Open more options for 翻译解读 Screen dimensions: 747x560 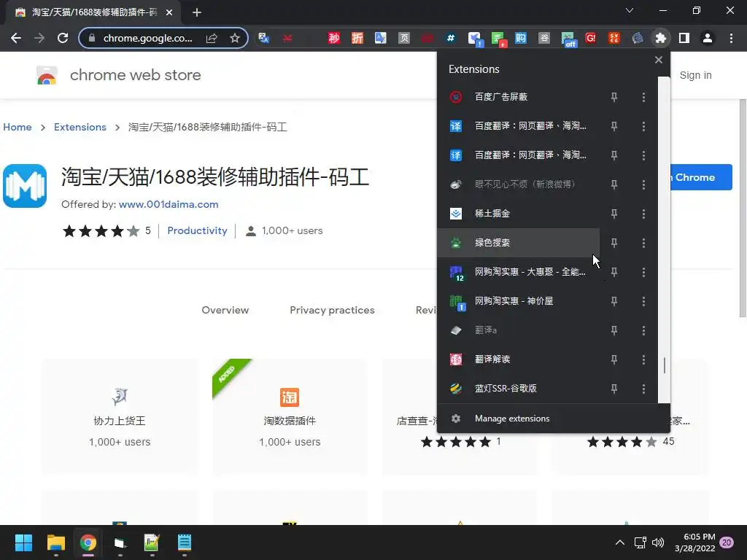[643, 359]
